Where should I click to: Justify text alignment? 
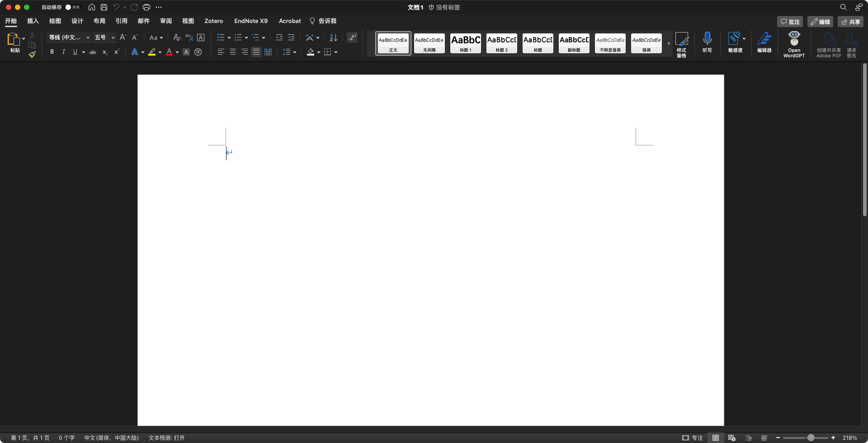[x=256, y=52]
